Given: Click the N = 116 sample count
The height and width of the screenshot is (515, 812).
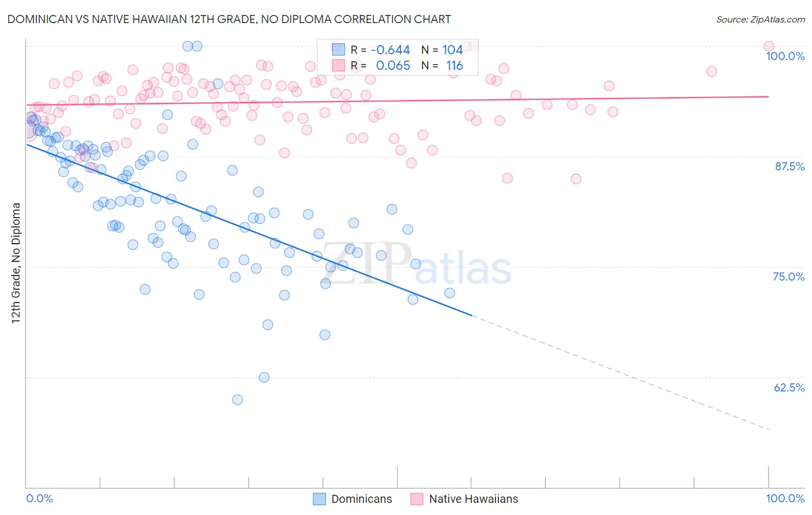Looking at the screenshot, I should tap(442, 65).
